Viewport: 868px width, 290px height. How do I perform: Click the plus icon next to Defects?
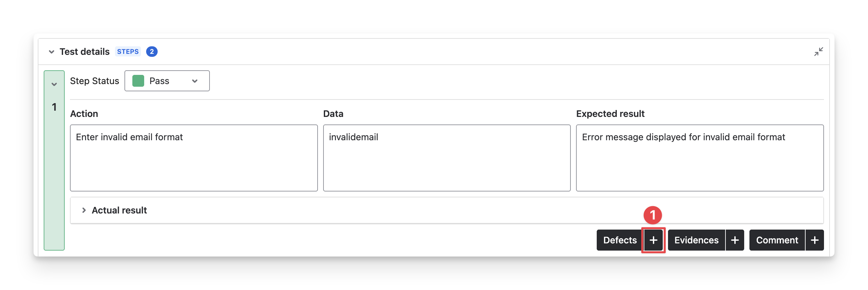click(x=653, y=240)
